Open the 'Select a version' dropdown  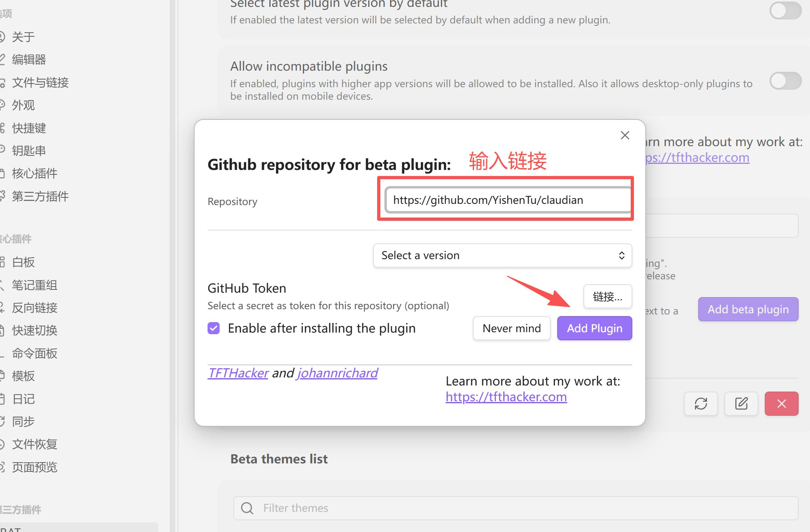tap(502, 255)
